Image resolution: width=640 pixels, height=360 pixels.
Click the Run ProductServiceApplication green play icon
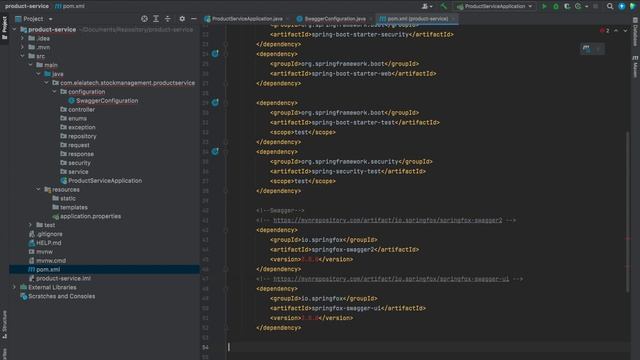tap(544, 6)
